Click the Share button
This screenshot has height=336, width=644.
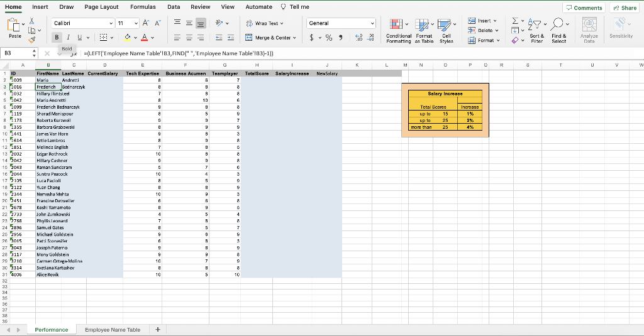[625, 8]
